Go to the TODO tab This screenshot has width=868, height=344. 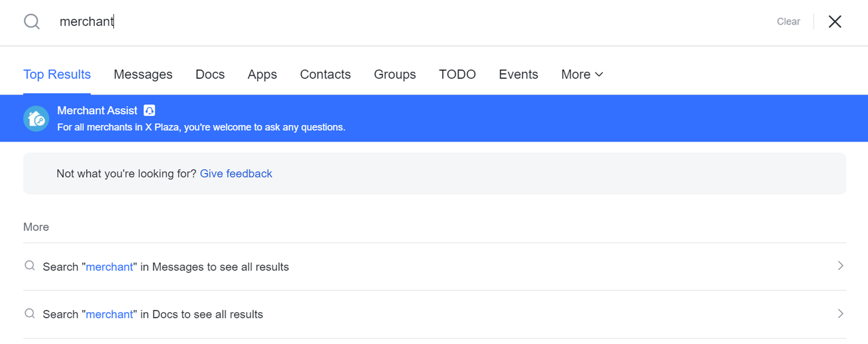pos(457,74)
